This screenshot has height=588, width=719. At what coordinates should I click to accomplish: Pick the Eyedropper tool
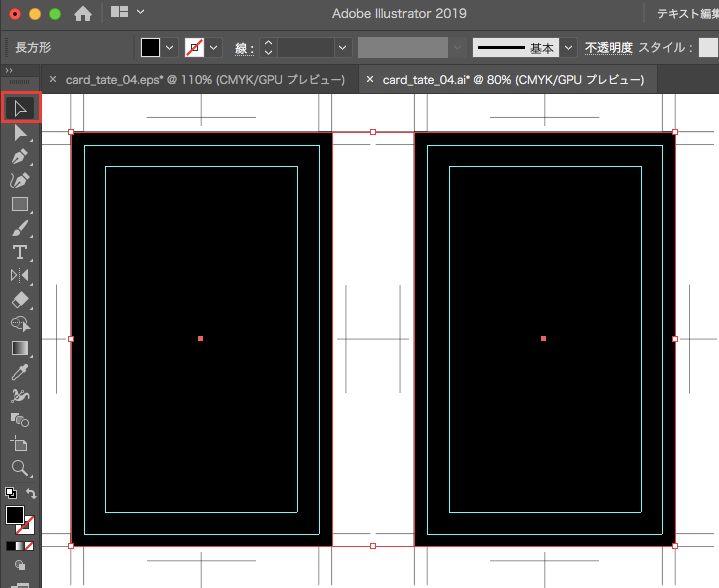tap(20, 372)
